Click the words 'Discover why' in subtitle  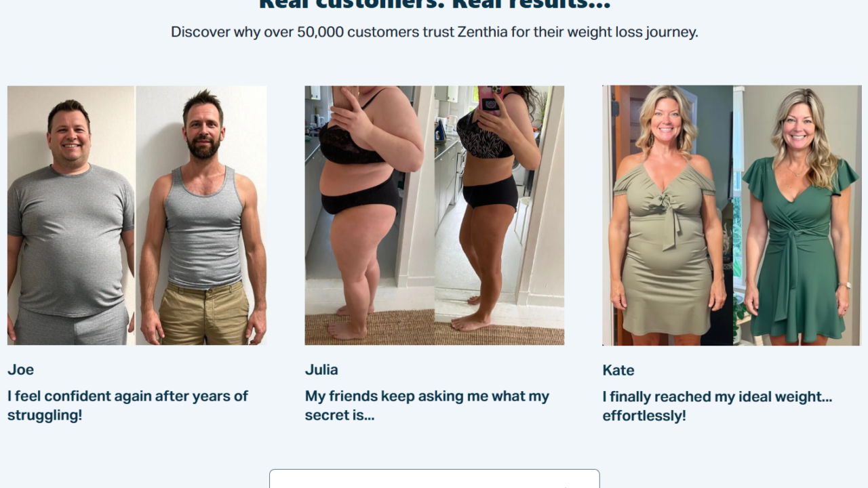[x=201, y=32]
